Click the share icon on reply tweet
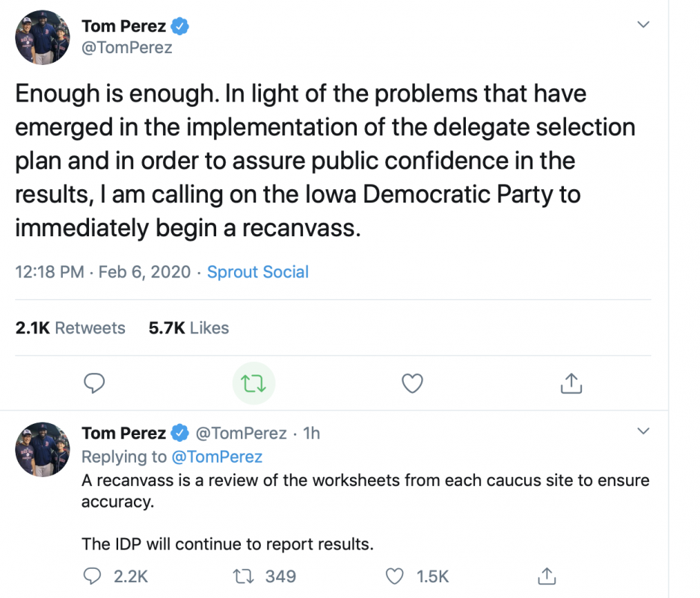Screen dimensions: 700x598 (547, 576)
